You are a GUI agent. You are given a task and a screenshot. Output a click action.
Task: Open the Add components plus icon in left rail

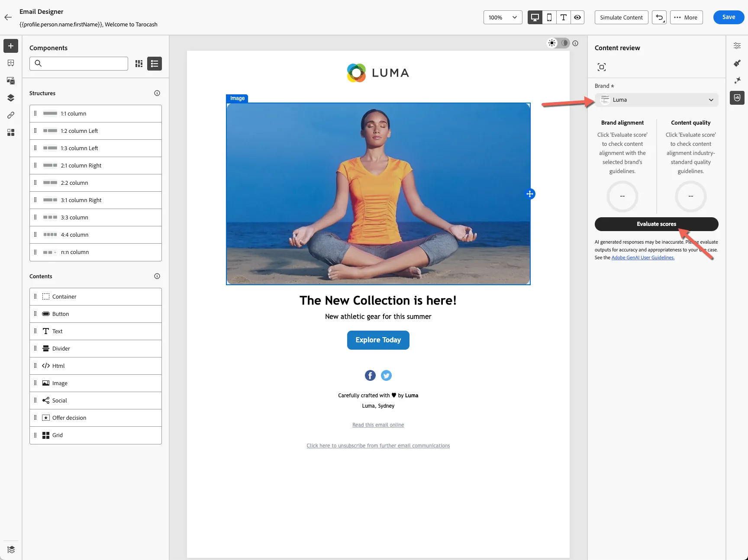[x=11, y=46]
